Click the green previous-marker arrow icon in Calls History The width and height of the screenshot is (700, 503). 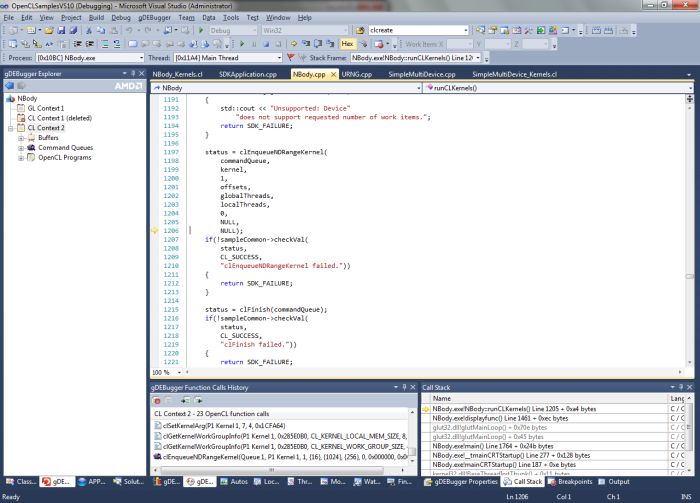(x=185, y=400)
